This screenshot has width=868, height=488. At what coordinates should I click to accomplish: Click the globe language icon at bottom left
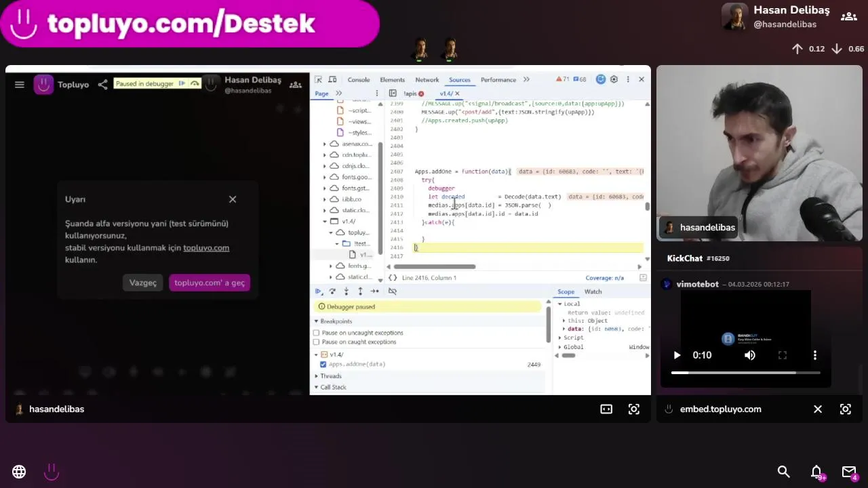click(19, 472)
